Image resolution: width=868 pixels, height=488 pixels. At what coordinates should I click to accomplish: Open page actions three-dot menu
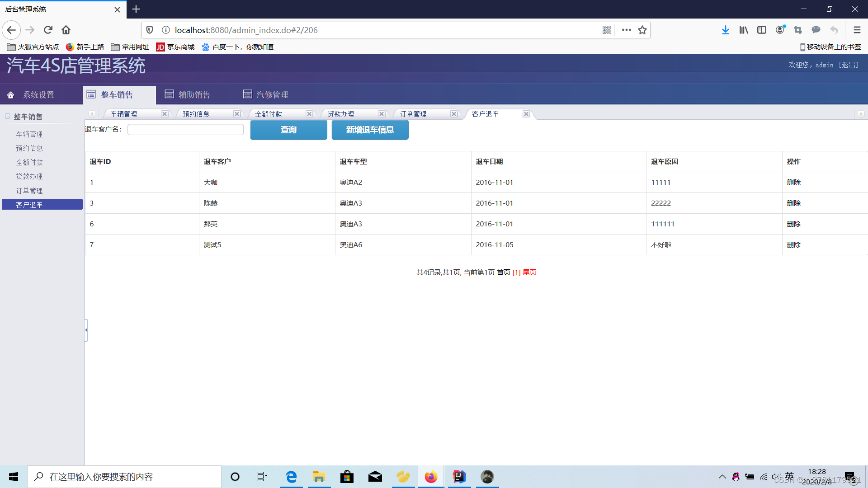pyautogui.click(x=626, y=30)
